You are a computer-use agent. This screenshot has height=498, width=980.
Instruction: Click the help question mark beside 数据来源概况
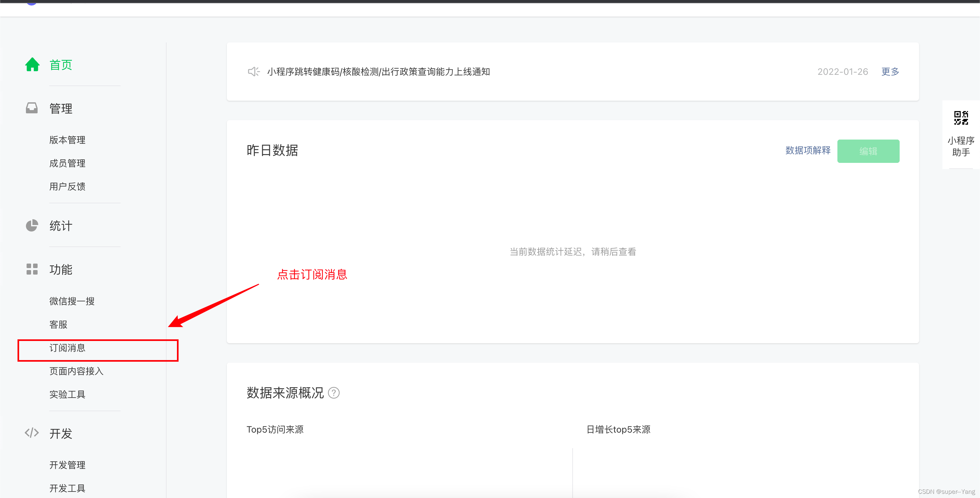click(x=334, y=393)
